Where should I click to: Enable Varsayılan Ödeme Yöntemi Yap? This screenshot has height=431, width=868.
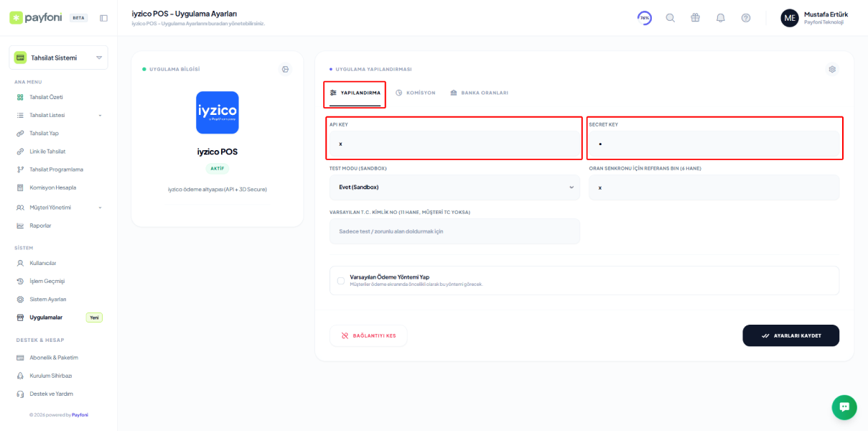tap(340, 280)
